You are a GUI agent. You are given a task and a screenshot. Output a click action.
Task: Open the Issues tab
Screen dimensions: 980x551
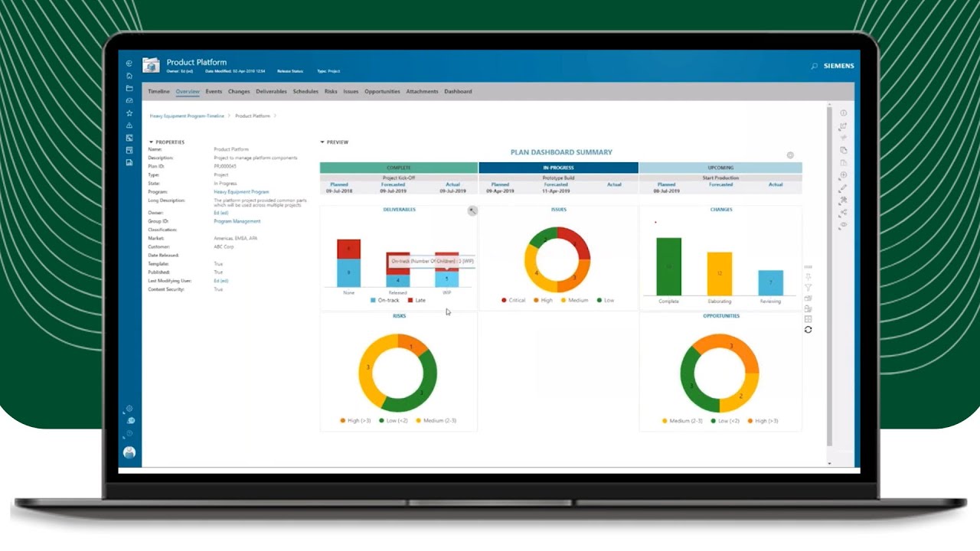(351, 92)
